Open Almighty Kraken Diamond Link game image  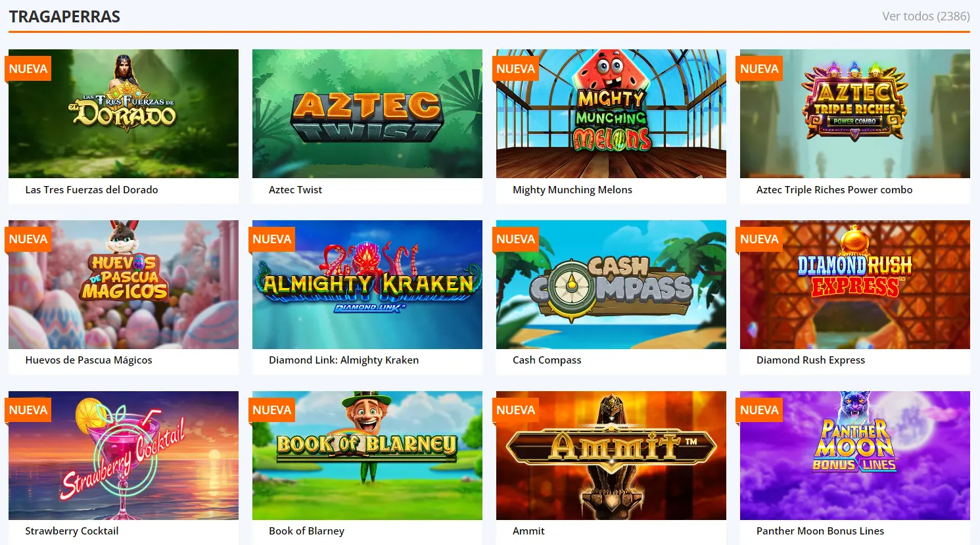(x=367, y=285)
